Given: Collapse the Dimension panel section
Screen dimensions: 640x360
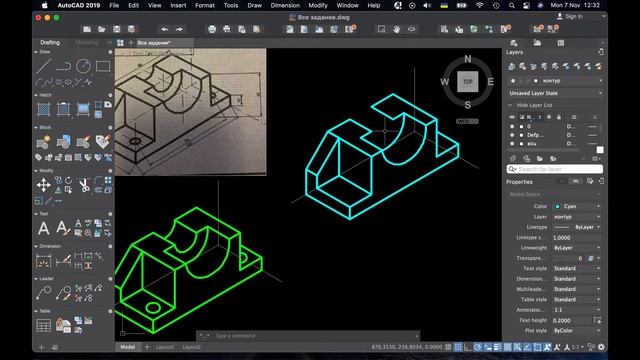Looking at the screenshot, I should click(x=36, y=246).
